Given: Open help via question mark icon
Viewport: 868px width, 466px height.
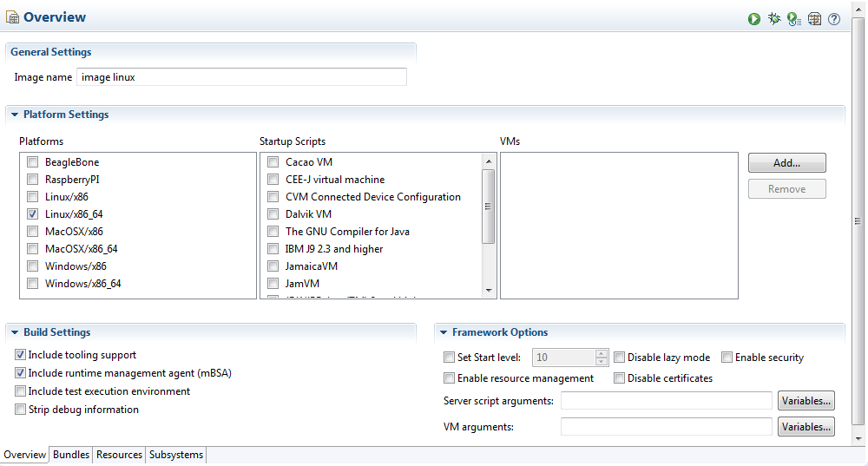Looking at the screenshot, I should [x=834, y=19].
